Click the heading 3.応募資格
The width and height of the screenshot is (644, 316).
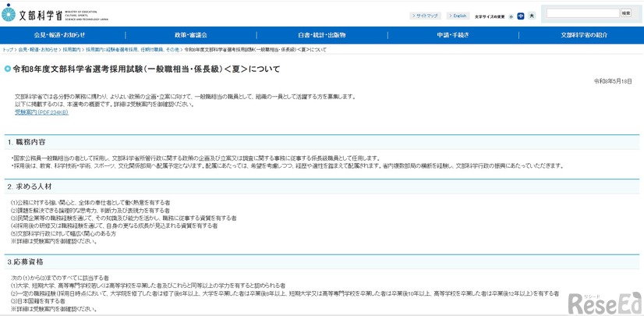coord(26,261)
